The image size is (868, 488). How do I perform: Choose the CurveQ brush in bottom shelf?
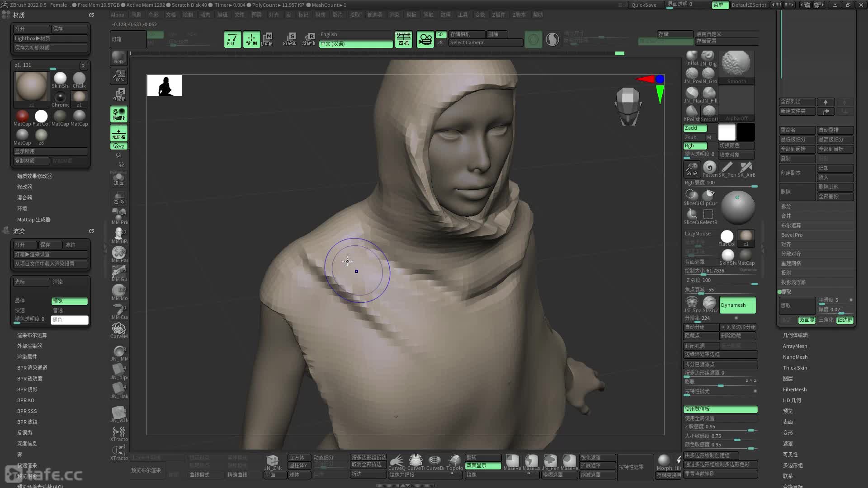click(397, 463)
